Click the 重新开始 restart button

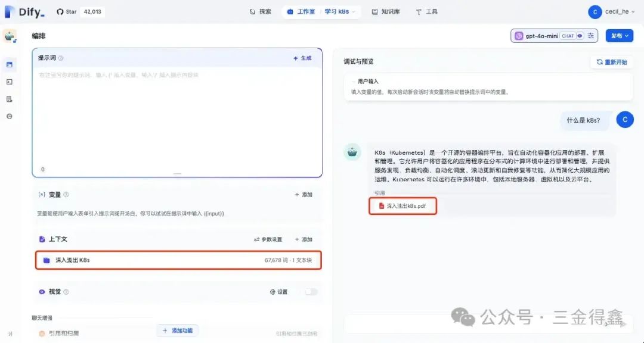point(612,61)
